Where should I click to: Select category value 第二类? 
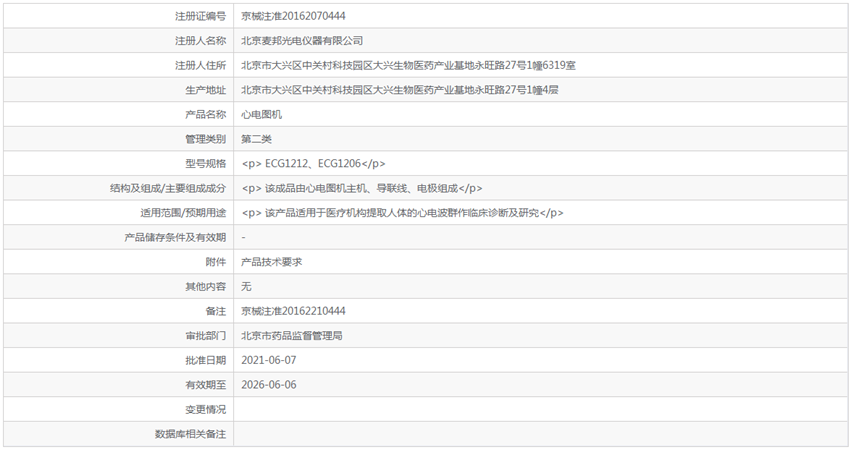click(256, 139)
